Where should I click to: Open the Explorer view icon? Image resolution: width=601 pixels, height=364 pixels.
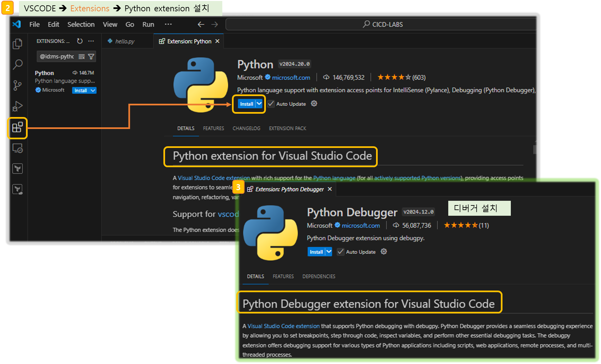17,44
